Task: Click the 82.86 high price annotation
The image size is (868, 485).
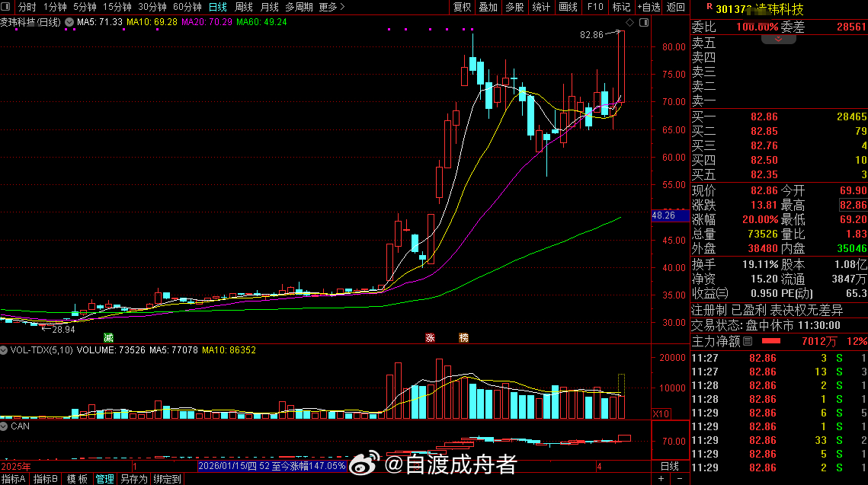Action: pyautogui.click(x=591, y=35)
